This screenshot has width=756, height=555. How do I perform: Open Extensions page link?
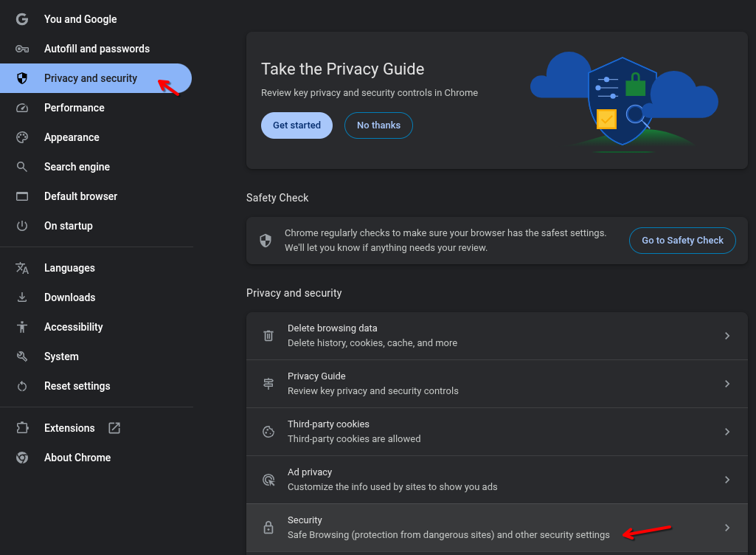[97, 428]
